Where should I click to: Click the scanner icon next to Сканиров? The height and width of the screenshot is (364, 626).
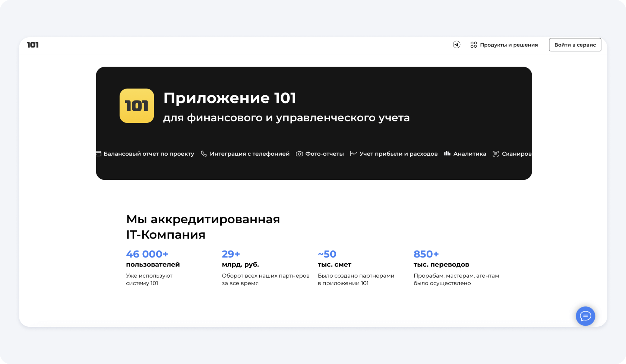click(496, 154)
